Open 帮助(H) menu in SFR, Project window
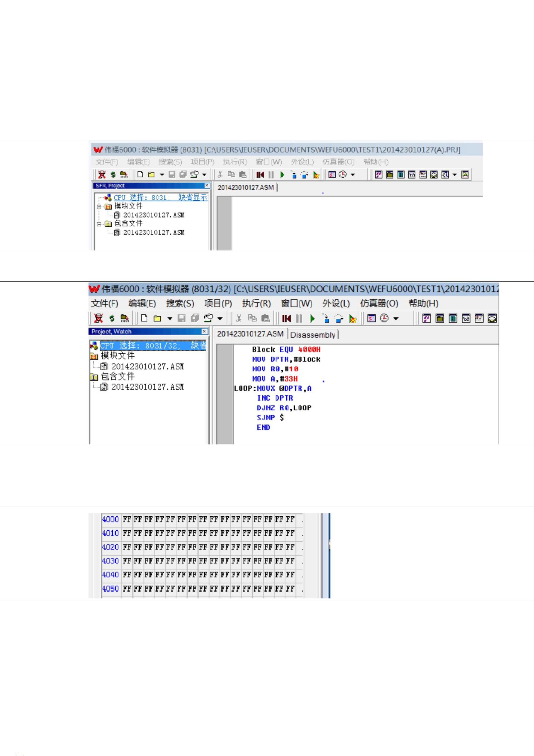The width and height of the screenshot is (534, 756). (x=376, y=162)
